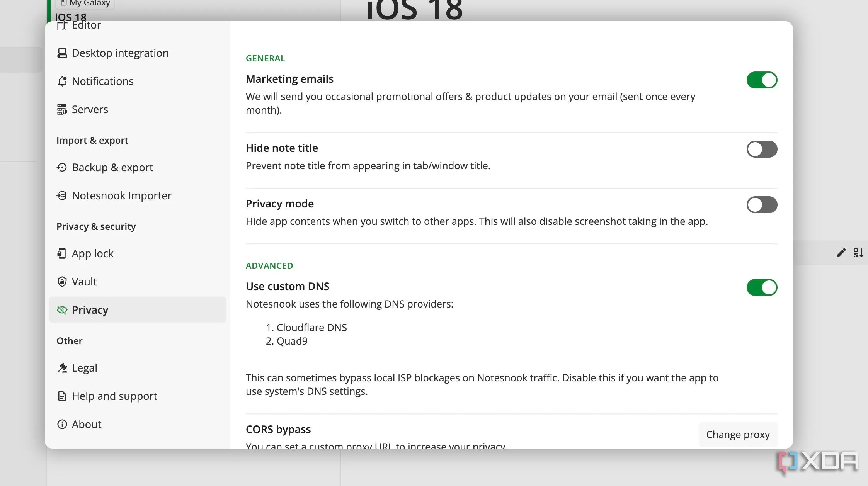The width and height of the screenshot is (868, 486).
Task: Select Notesnook Importer in sidebar
Action: click(138, 195)
